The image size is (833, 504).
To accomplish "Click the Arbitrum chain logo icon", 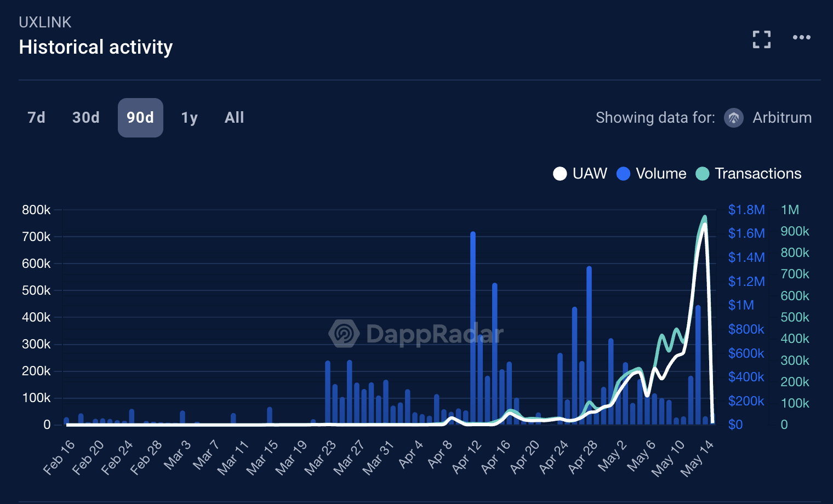I will [733, 118].
